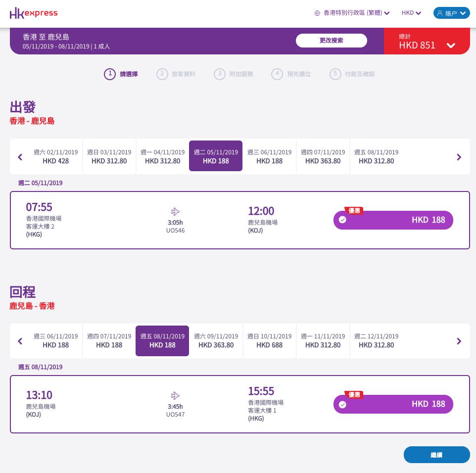
Task: Show later departure dates with right arrow
Action: (x=459, y=157)
